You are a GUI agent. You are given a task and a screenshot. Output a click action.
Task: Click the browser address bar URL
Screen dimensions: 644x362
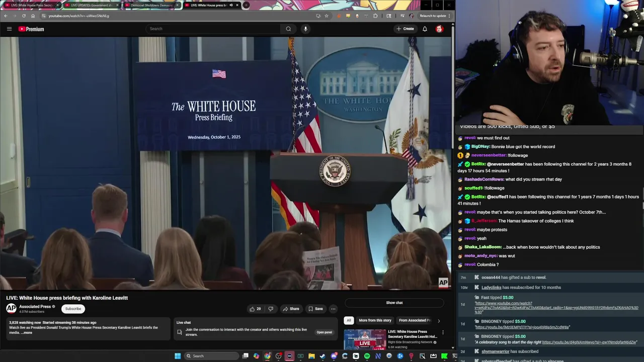(x=79, y=16)
